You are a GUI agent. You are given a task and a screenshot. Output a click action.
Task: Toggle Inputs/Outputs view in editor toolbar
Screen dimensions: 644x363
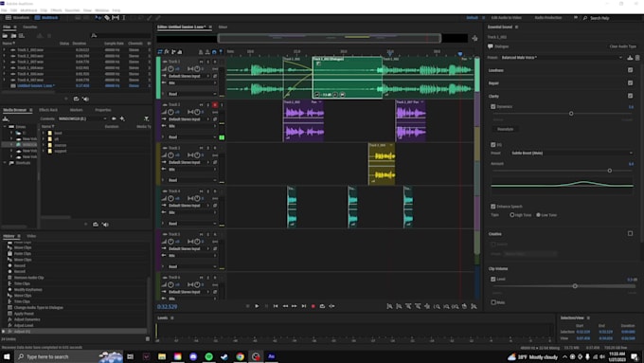point(160,52)
